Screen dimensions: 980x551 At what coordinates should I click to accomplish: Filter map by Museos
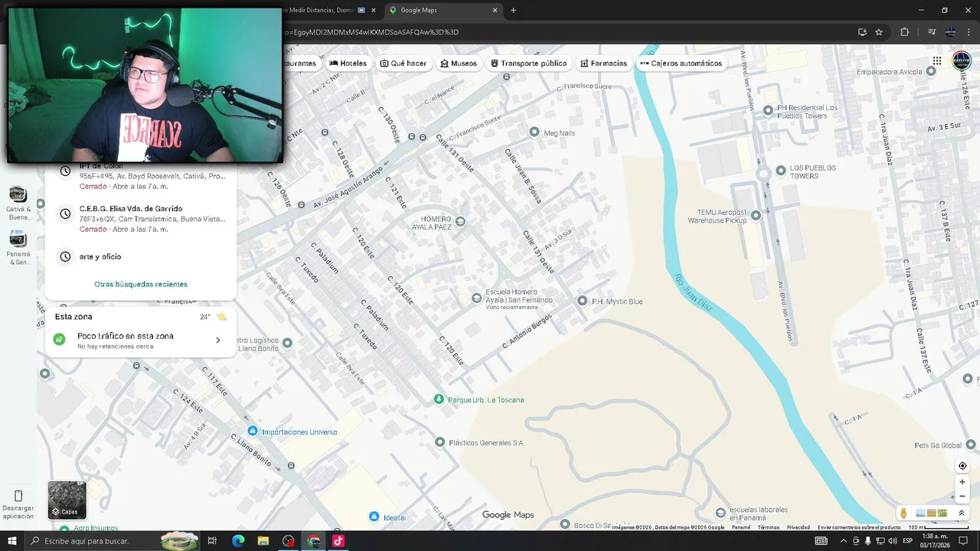pyautogui.click(x=459, y=64)
